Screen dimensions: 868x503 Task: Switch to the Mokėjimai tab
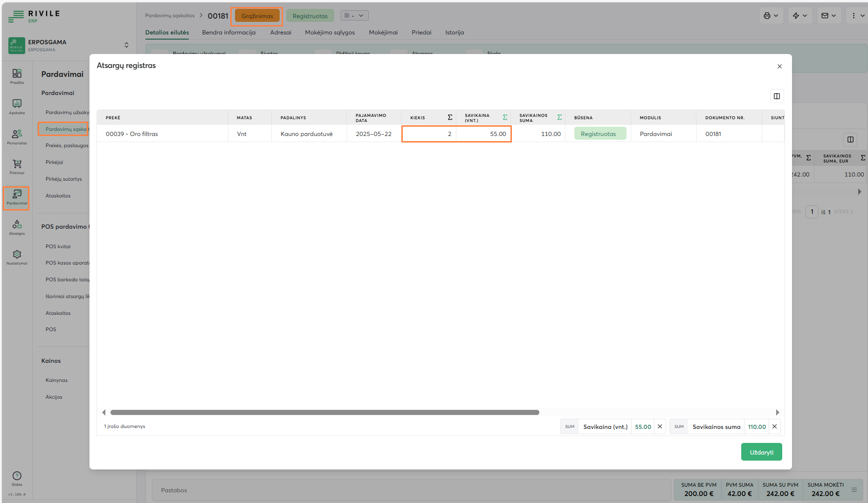pos(383,33)
